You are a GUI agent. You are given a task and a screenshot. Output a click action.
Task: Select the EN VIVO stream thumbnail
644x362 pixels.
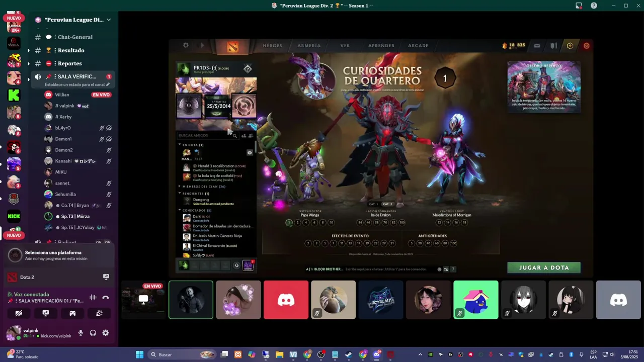point(143,300)
